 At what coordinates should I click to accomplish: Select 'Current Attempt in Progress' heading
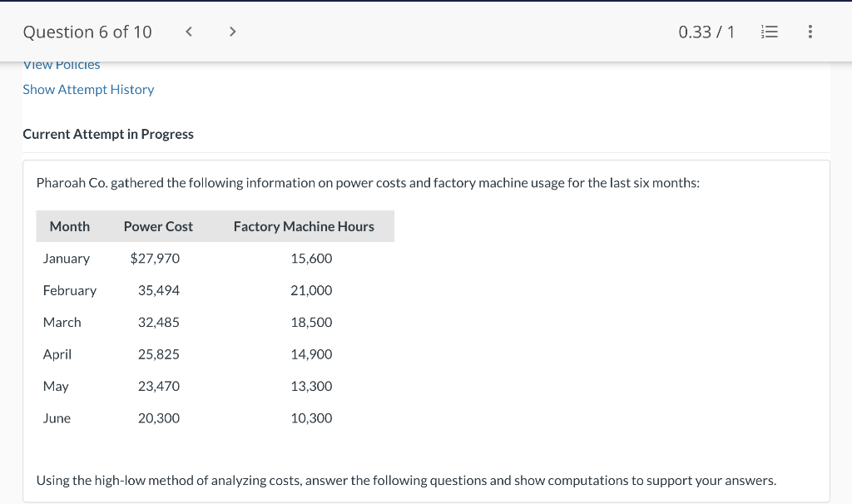108,134
